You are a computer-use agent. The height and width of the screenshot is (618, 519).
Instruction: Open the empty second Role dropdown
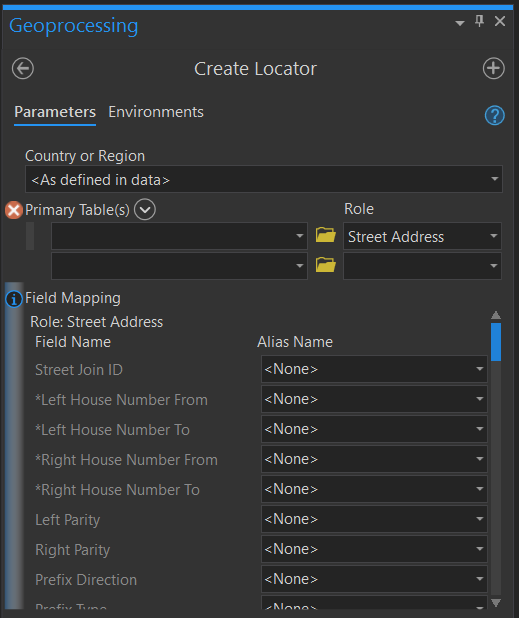tap(422, 266)
